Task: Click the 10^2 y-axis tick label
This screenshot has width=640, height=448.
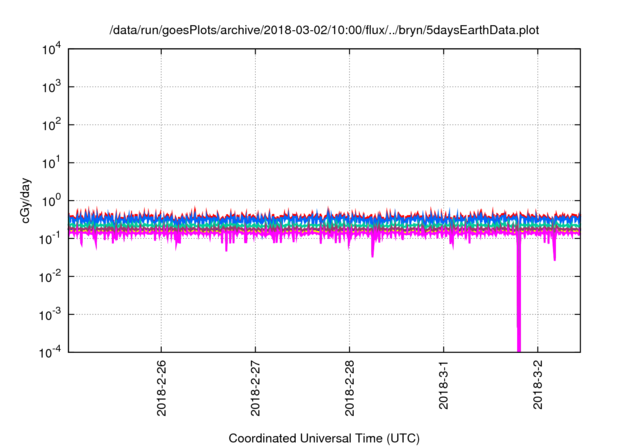Action: pos(51,125)
